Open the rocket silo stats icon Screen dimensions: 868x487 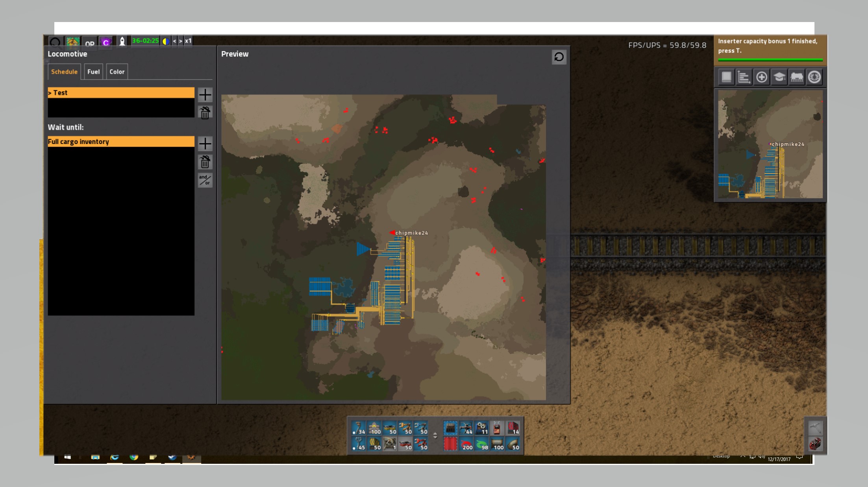click(122, 41)
